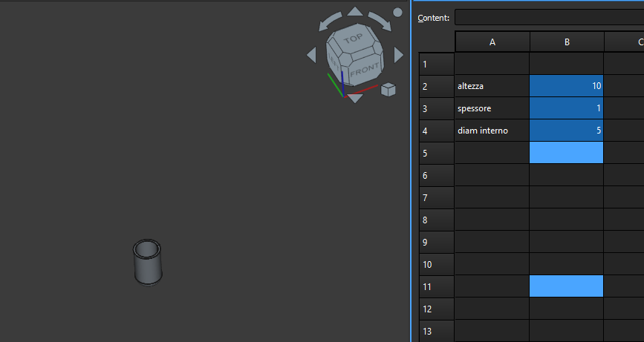Click left triangle arrow beside navigation cube
This screenshot has width=644, height=342.
tap(311, 55)
